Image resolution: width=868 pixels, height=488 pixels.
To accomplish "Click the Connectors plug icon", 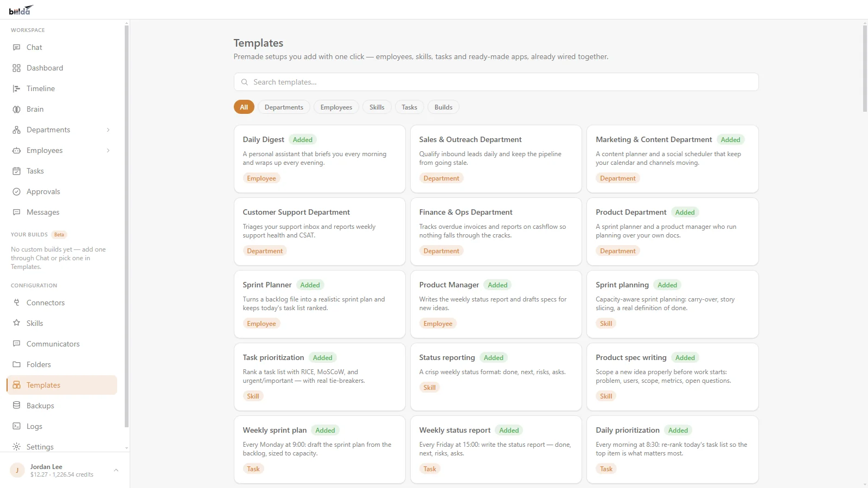I will [x=16, y=303].
